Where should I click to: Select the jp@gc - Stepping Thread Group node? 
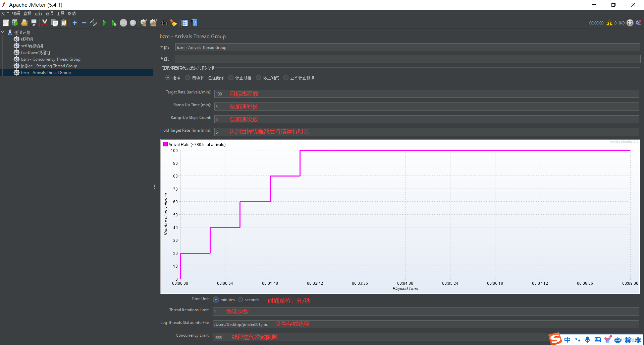pos(49,66)
